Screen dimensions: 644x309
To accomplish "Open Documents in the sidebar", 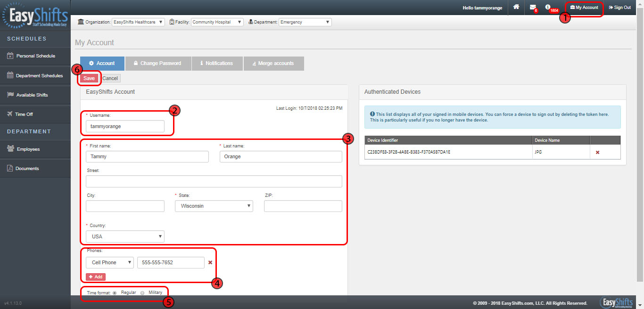I will [x=34, y=168].
